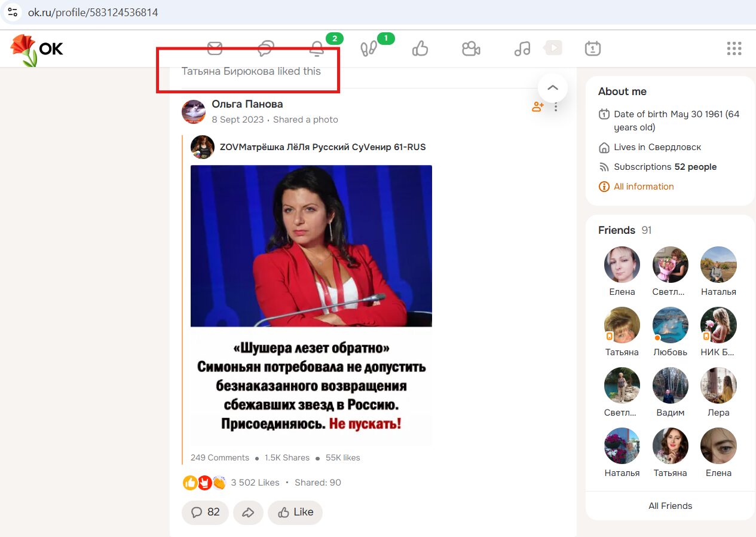The image size is (756, 537).
Task: Open friend Елена in bottom row
Action: point(718,446)
